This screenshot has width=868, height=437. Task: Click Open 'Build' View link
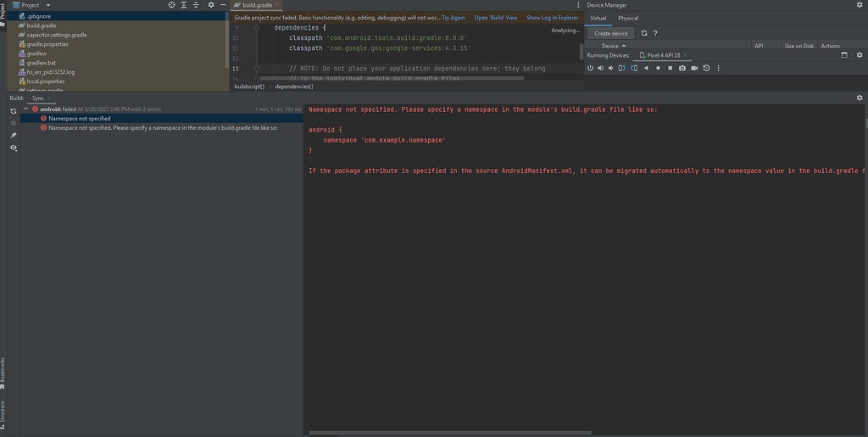coord(496,18)
